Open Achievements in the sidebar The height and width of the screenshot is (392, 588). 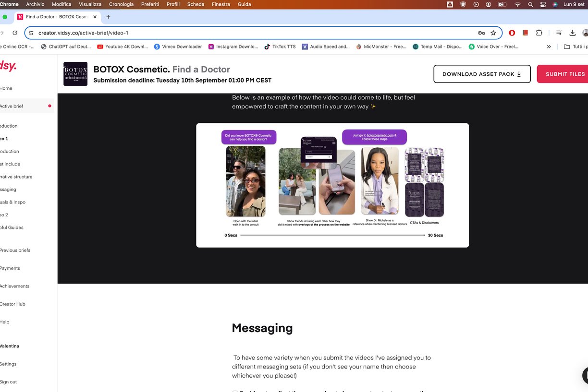click(x=14, y=286)
